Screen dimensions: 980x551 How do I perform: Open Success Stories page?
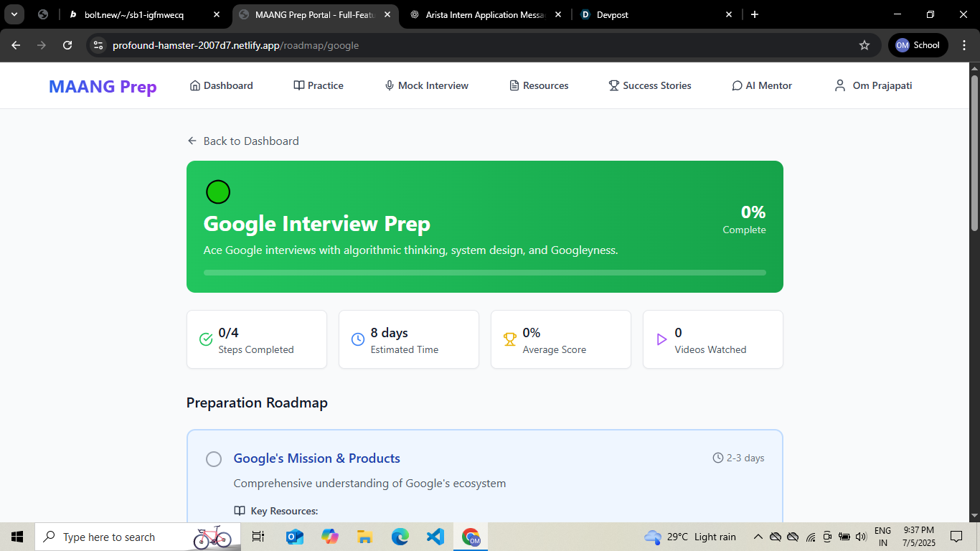click(650, 85)
